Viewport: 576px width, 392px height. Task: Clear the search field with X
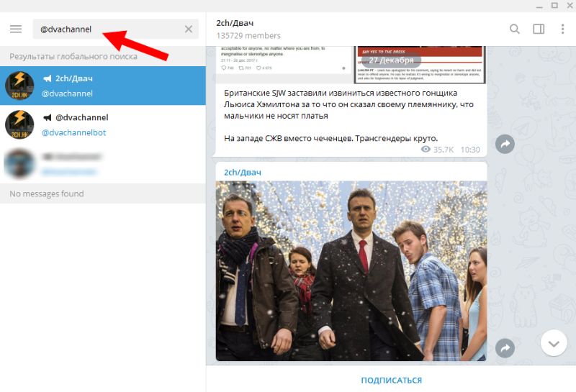pyautogui.click(x=189, y=29)
